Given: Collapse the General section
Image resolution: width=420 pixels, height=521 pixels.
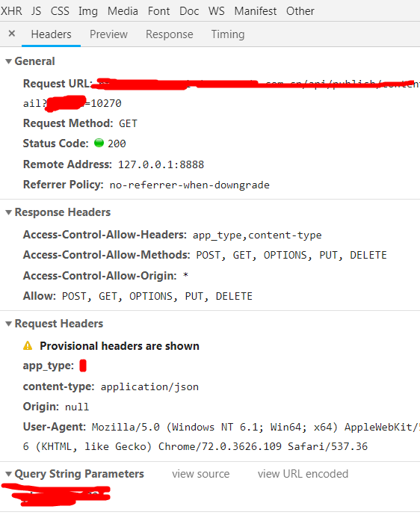Looking at the screenshot, I should click(x=9, y=61).
